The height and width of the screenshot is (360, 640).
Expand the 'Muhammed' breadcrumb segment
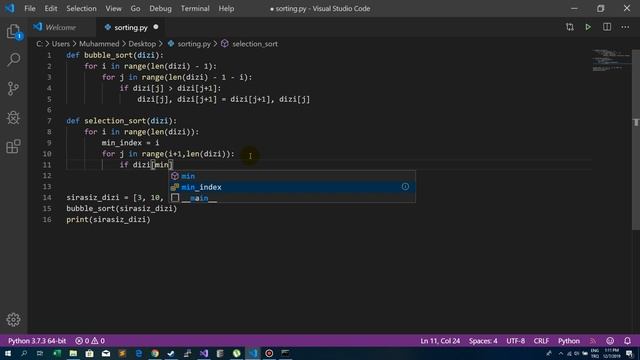(x=99, y=44)
